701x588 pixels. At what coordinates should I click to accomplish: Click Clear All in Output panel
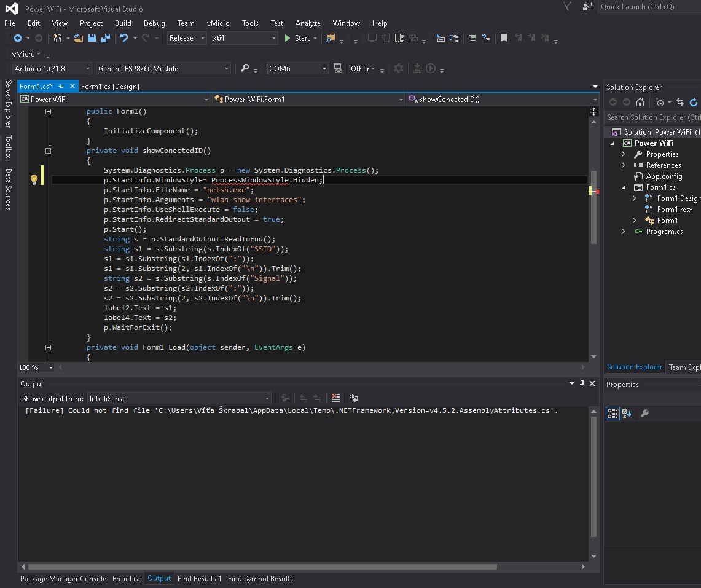tap(335, 398)
